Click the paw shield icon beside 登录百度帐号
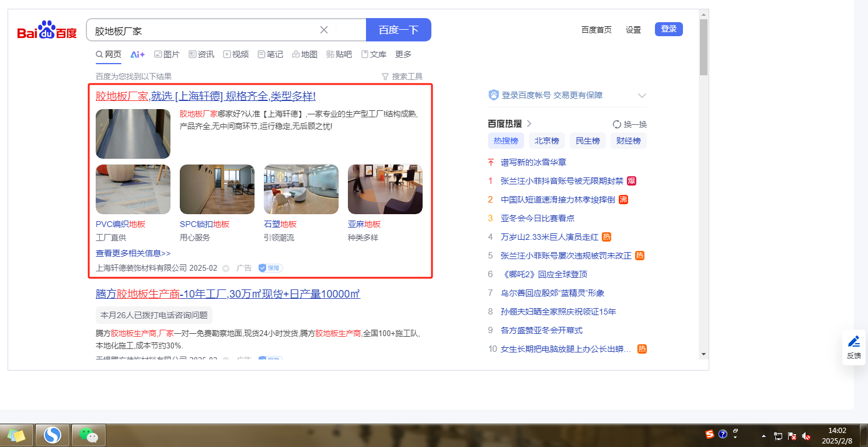This screenshot has height=447, width=868. pyautogui.click(x=493, y=95)
